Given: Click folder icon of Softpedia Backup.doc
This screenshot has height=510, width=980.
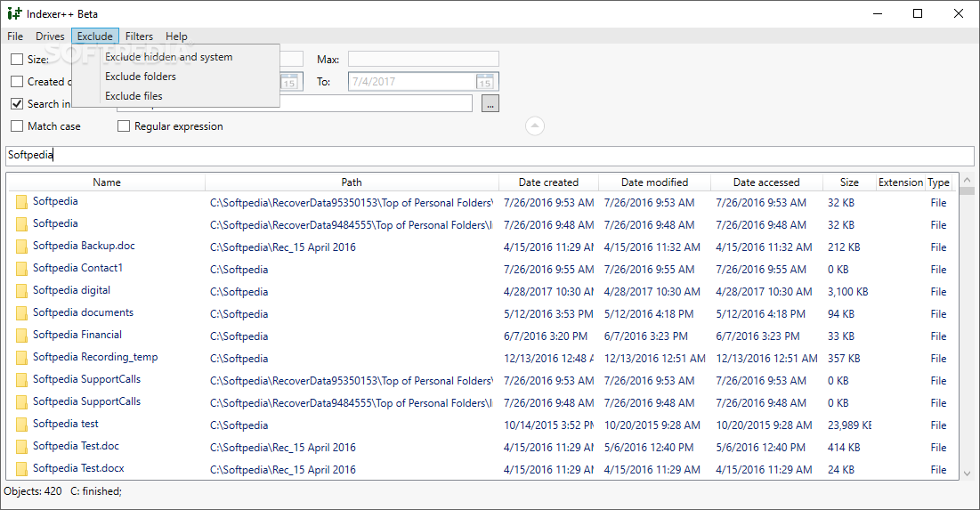Looking at the screenshot, I should coord(22,247).
